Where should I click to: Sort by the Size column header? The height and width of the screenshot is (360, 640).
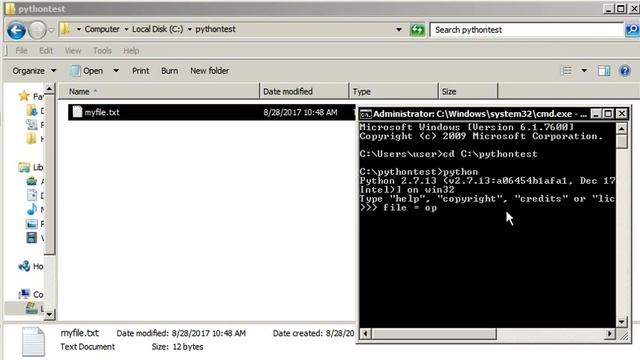click(468, 91)
